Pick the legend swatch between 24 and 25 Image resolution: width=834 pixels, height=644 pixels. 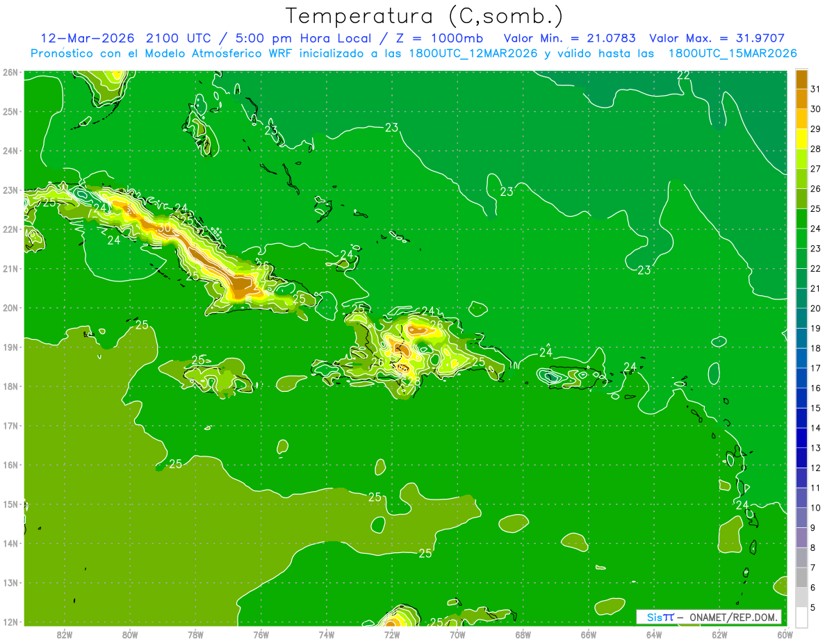coord(801,219)
